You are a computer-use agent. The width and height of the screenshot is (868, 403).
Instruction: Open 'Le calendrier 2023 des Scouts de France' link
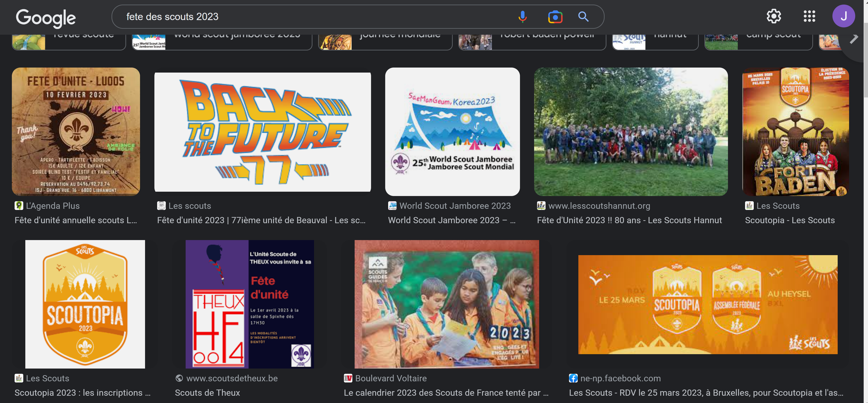(x=446, y=393)
